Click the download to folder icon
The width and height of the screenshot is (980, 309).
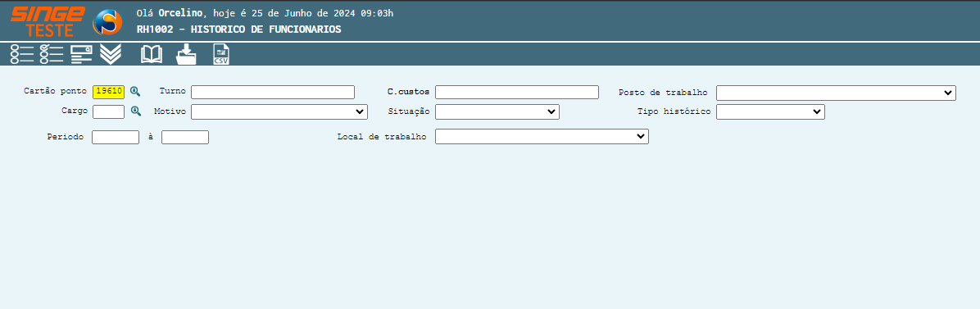point(186,54)
